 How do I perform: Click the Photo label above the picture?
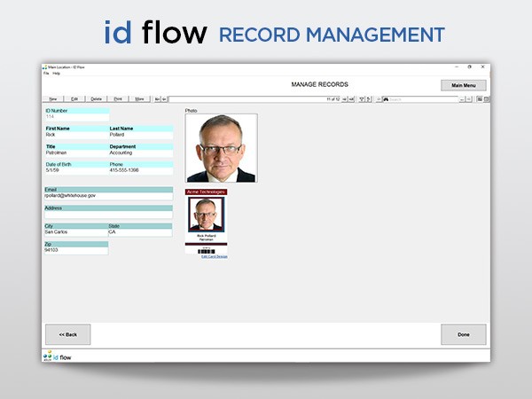click(191, 111)
